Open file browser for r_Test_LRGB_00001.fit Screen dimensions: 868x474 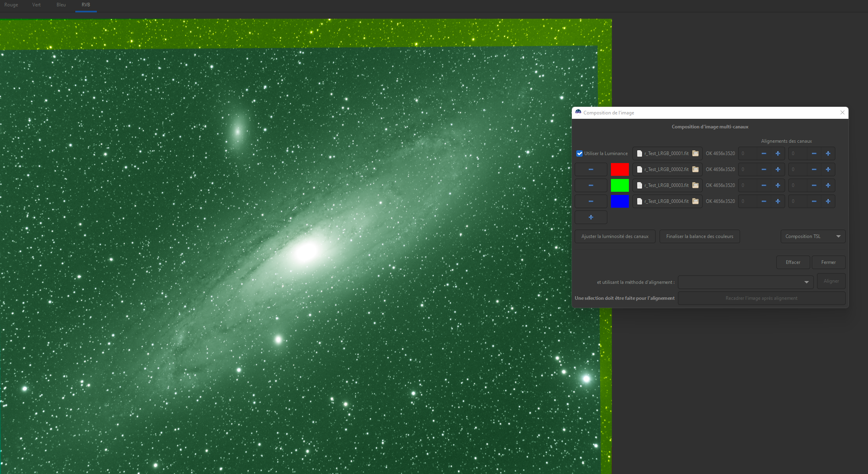(x=695, y=153)
